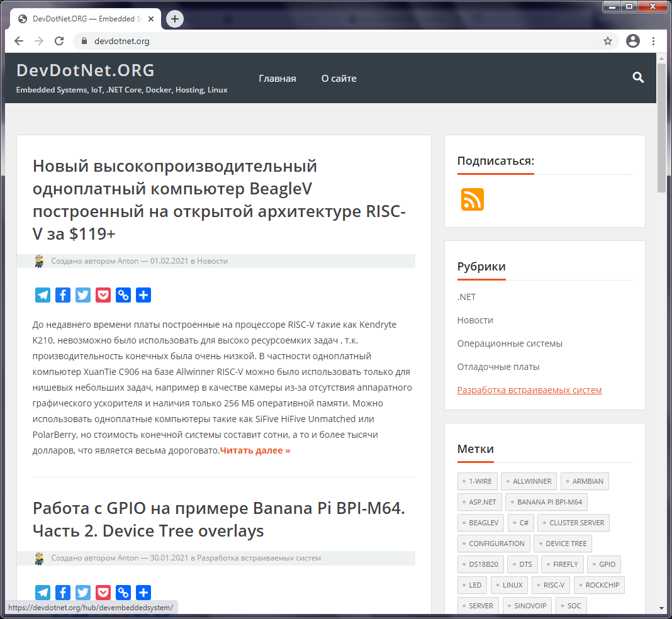Open more share options for BeagleV article

[143, 295]
